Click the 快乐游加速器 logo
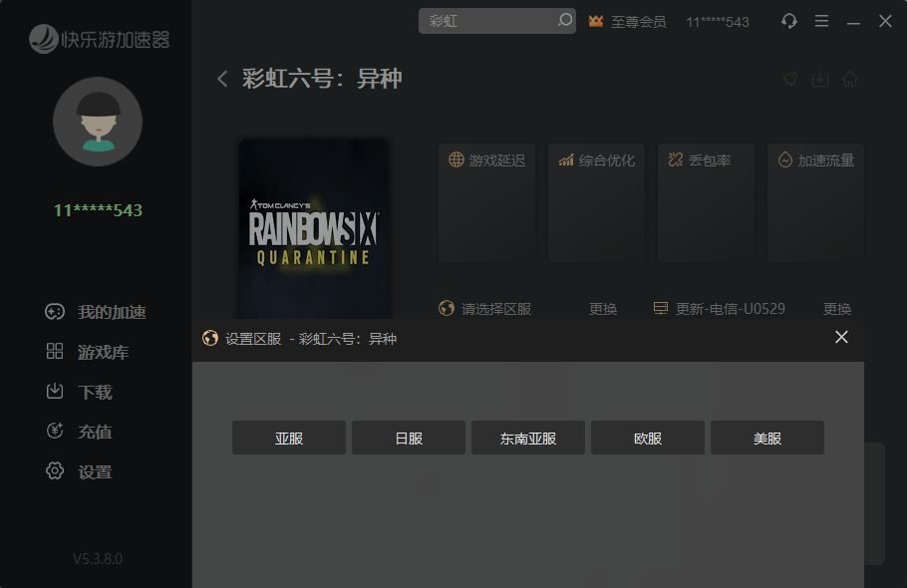907x588 pixels. coord(99,39)
